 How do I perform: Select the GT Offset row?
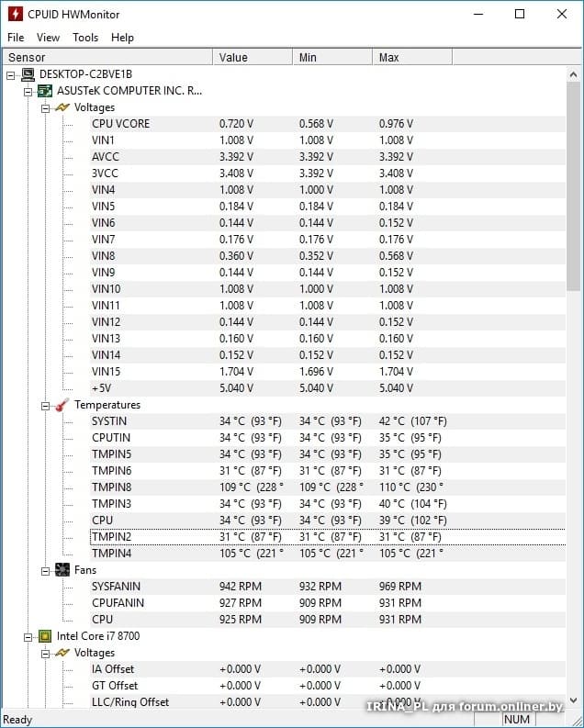pyautogui.click(x=328, y=686)
